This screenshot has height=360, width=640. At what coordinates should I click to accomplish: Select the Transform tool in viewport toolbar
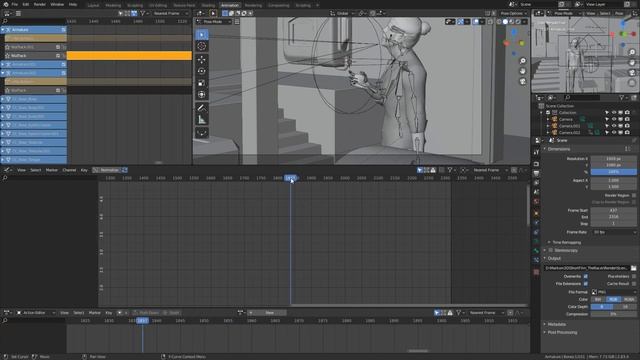(202, 95)
